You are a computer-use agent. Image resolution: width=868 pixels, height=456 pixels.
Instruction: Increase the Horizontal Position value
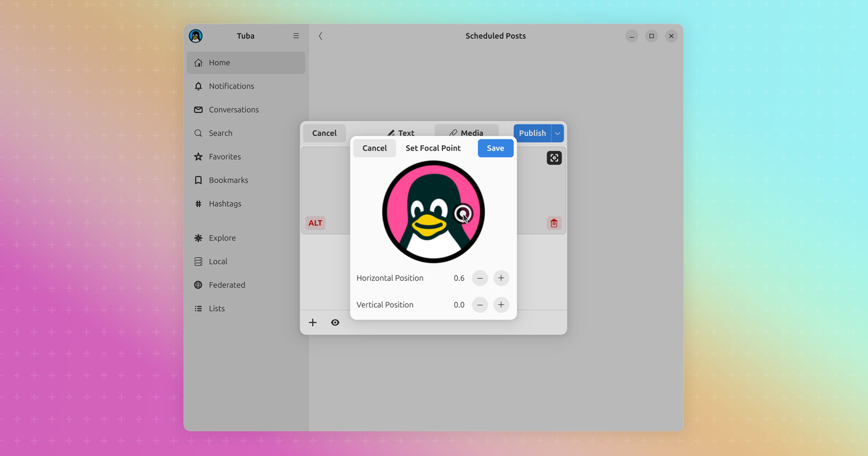501,278
